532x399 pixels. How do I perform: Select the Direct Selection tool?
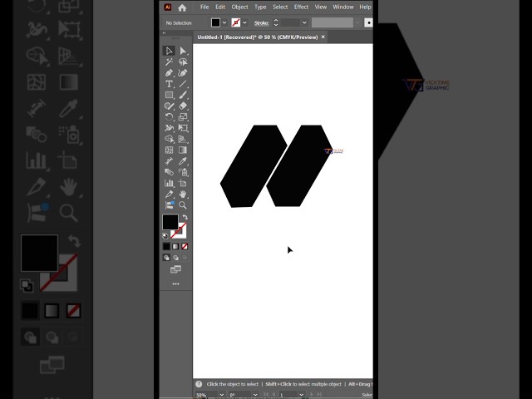pos(183,51)
